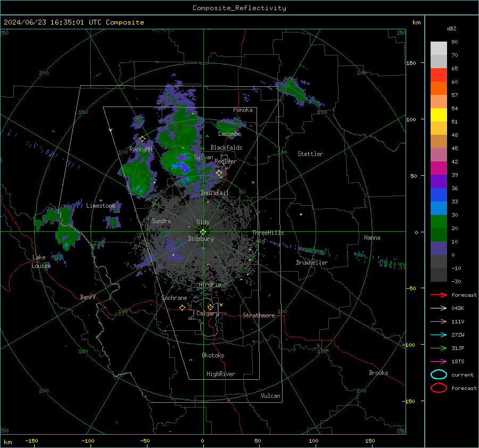Click the Ponoka city label
Viewport: 479px width, 448px height.
(243, 110)
